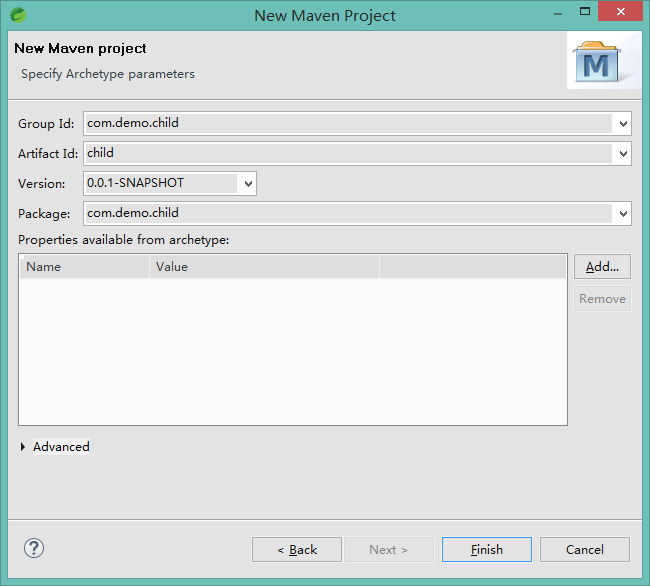The width and height of the screenshot is (650, 586).
Task: Go back with the Back button
Action: 297,550
